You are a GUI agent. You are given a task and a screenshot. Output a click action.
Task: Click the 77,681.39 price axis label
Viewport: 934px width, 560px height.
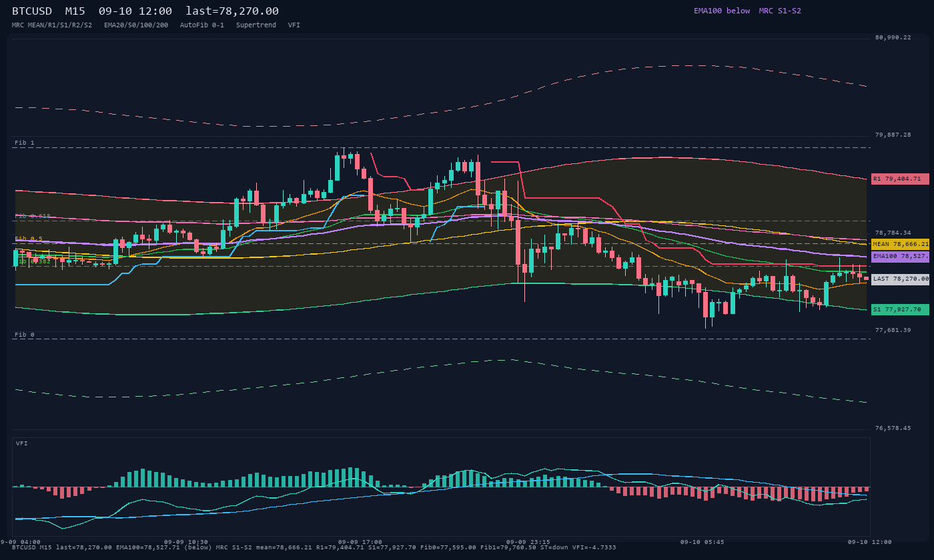click(x=893, y=330)
